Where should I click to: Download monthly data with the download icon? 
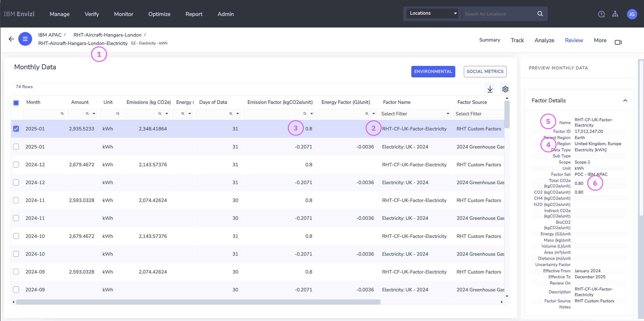pyautogui.click(x=490, y=89)
